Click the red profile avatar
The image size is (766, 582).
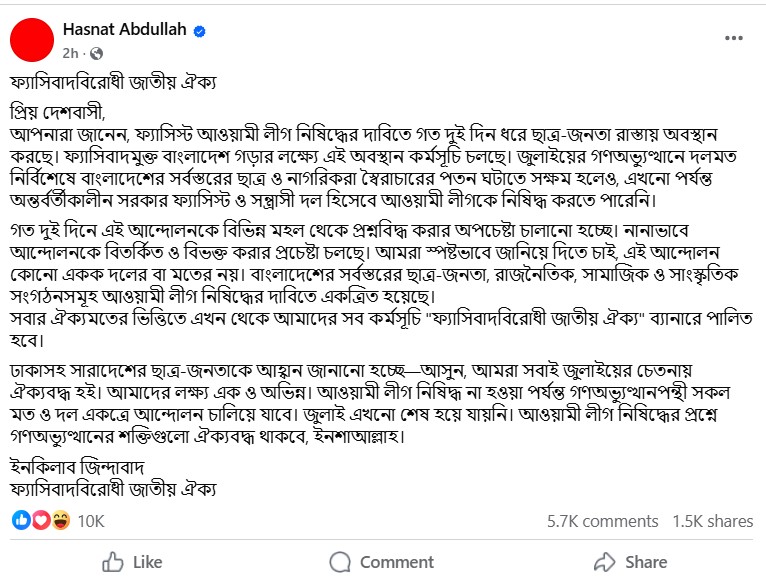(x=32, y=40)
